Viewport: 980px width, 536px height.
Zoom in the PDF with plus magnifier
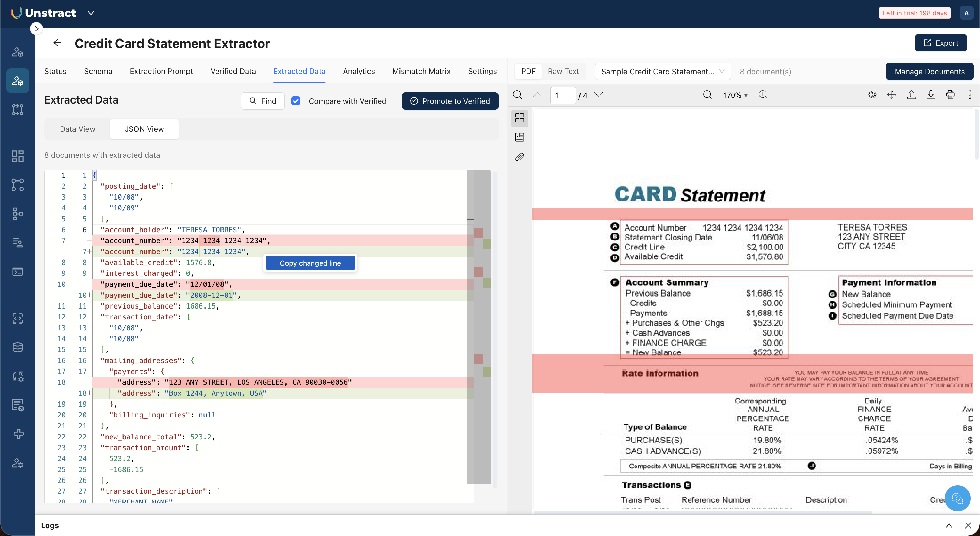[763, 95]
